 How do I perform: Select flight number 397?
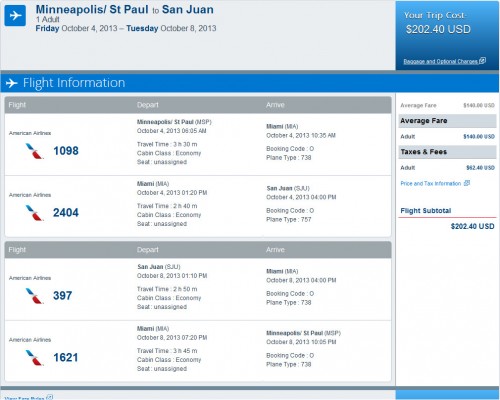tap(63, 296)
